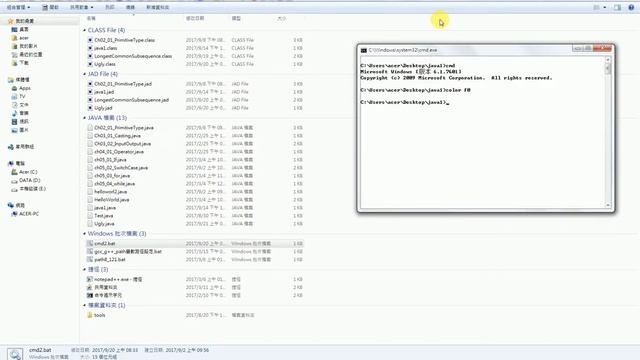The width and height of the screenshot is (640, 360).
Task: Click the Desktop (桌面) icon in sidebar
Action: 15,29
